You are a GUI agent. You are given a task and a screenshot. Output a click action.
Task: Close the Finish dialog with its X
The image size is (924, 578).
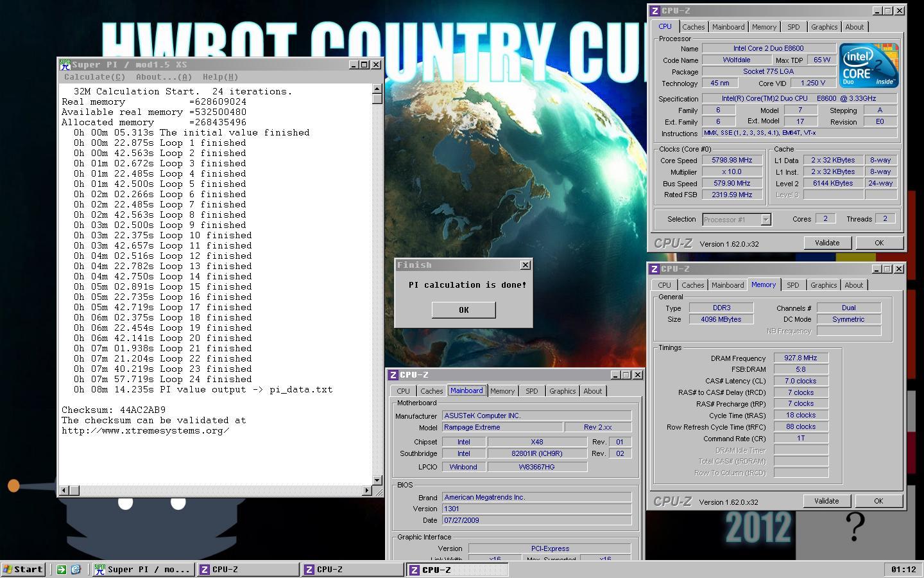pyautogui.click(x=525, y=265)
